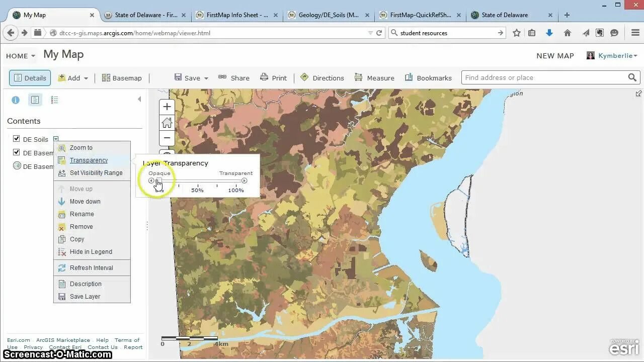This screenshot has height=362, width=644.
Task: Open the HOME dropdown menu
Action: [x=21, y=56]
